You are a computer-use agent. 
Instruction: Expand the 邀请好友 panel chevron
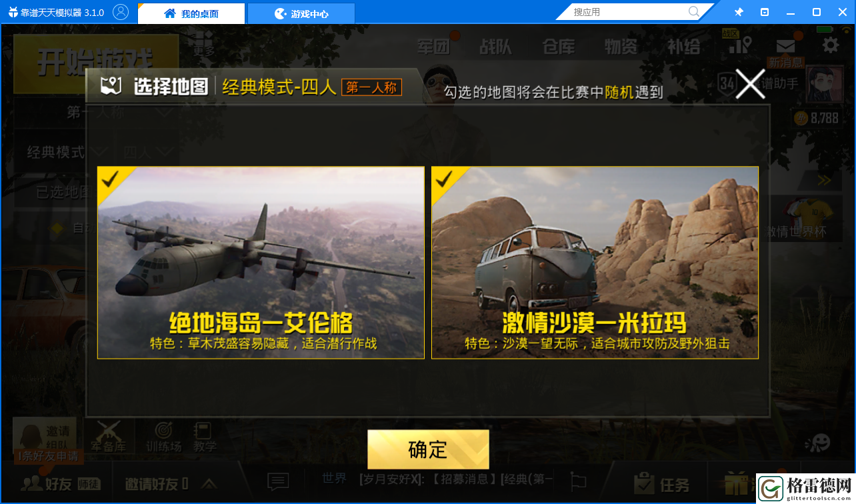click(x=209, y=483)
